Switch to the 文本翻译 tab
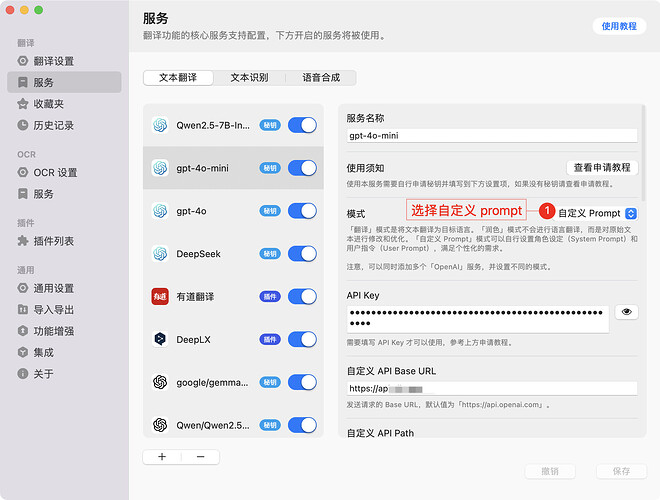 click(178, 78)
